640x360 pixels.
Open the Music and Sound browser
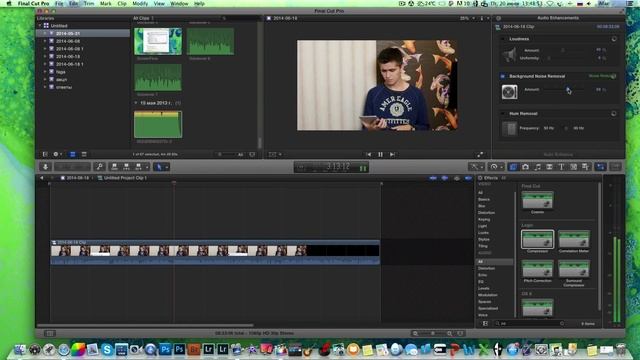click(538, 167)
